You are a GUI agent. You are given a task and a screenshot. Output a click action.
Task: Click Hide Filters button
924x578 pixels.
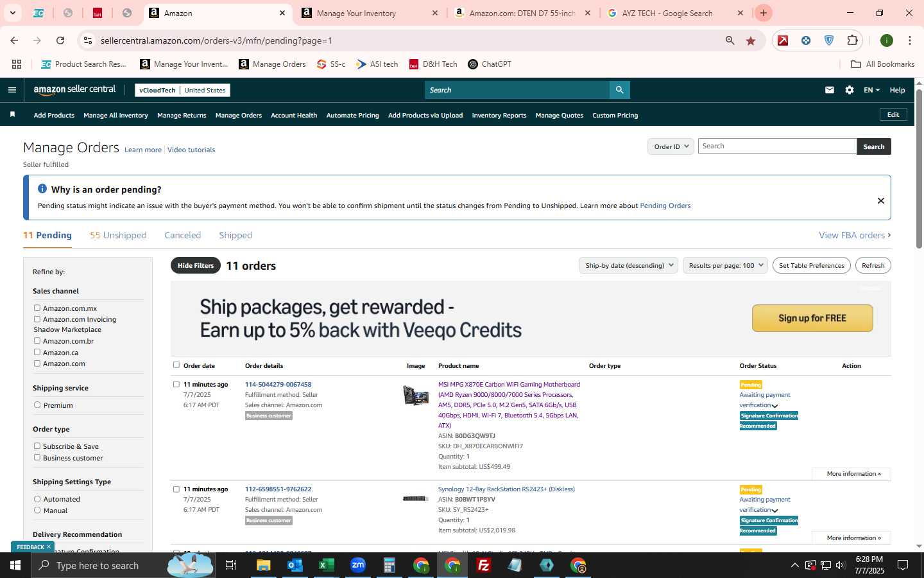pyautogui.click(x=196, y=265)
